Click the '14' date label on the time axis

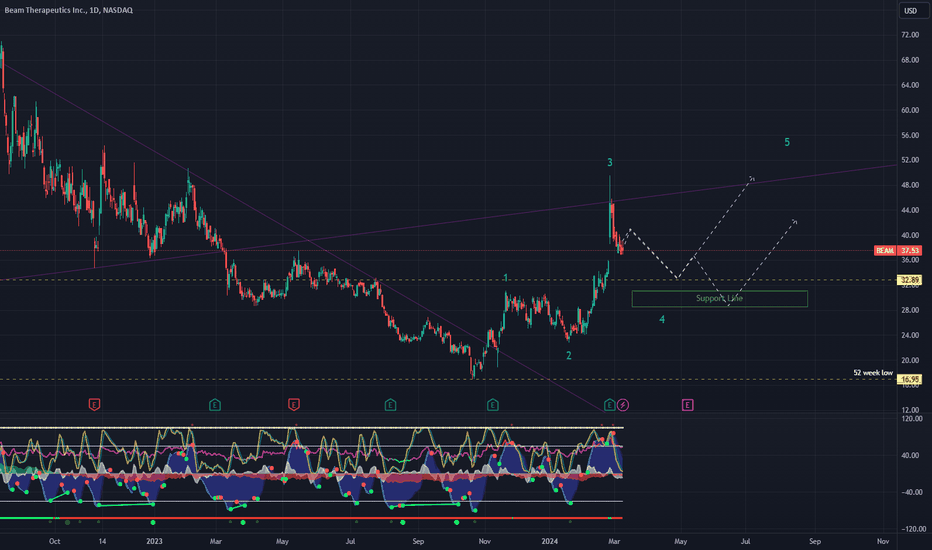point(102,541)
